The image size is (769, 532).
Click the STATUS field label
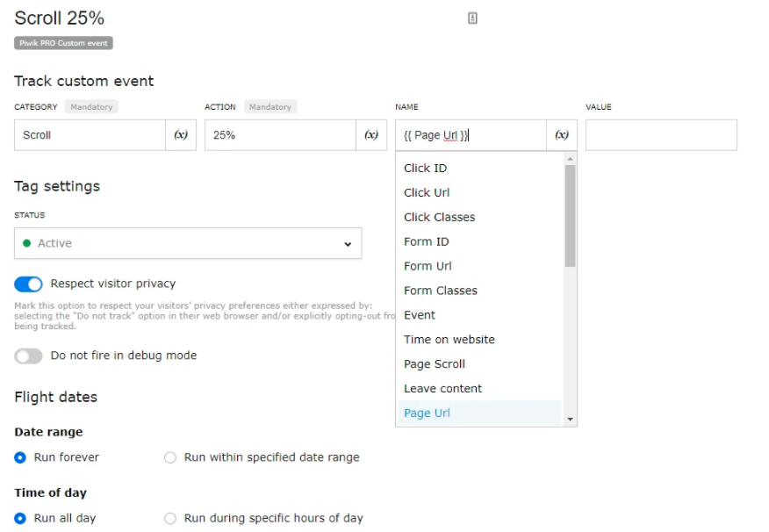[30, 215]
